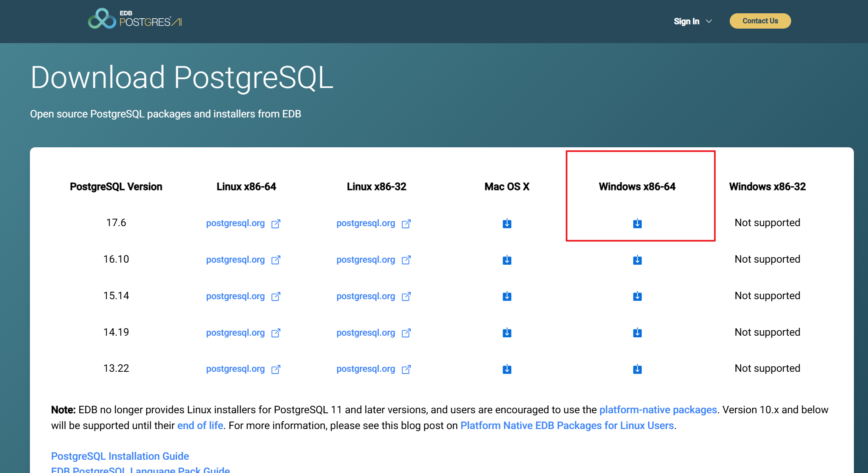This screenshot has height=473, width=868.
Task: Open Platform Native EDB Packages blog link
Action: pos(567,426)
